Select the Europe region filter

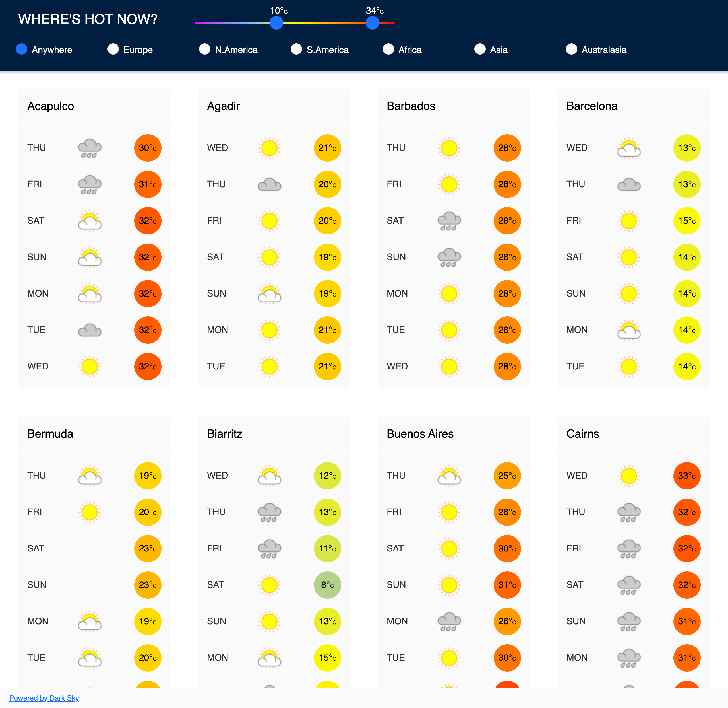point(113,49)
